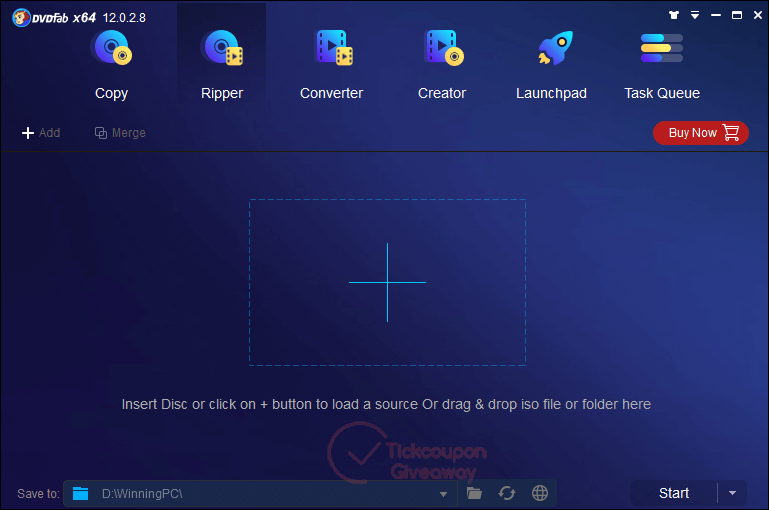Select the Creator module
The image size is (769, 510).
click(442, 65)
